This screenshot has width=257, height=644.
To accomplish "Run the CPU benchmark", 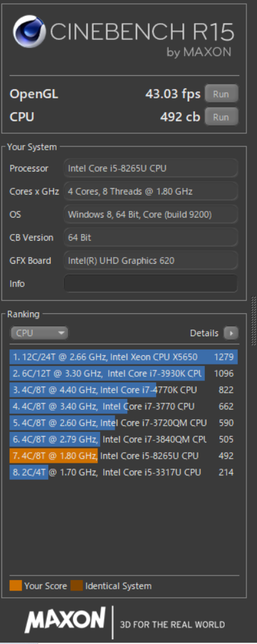I will point(221,117).
